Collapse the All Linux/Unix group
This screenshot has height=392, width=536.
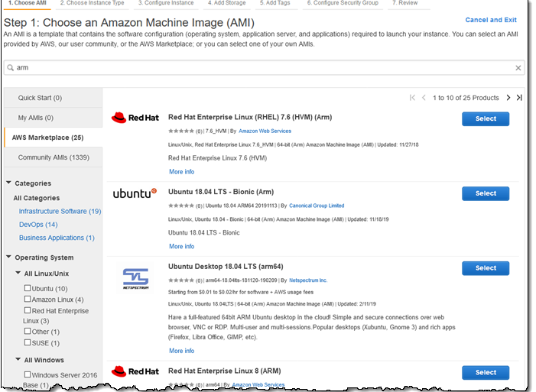18,273
